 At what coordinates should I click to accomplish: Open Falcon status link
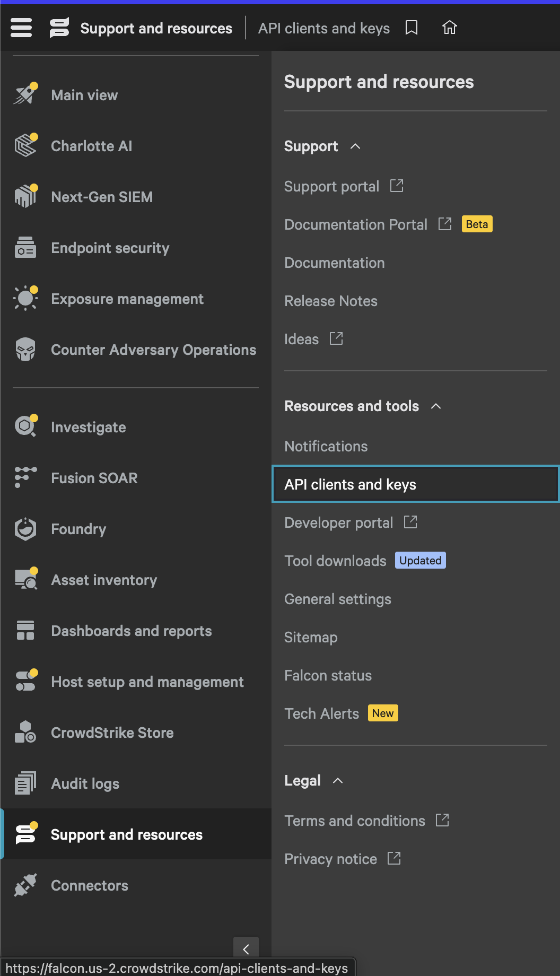328,676
